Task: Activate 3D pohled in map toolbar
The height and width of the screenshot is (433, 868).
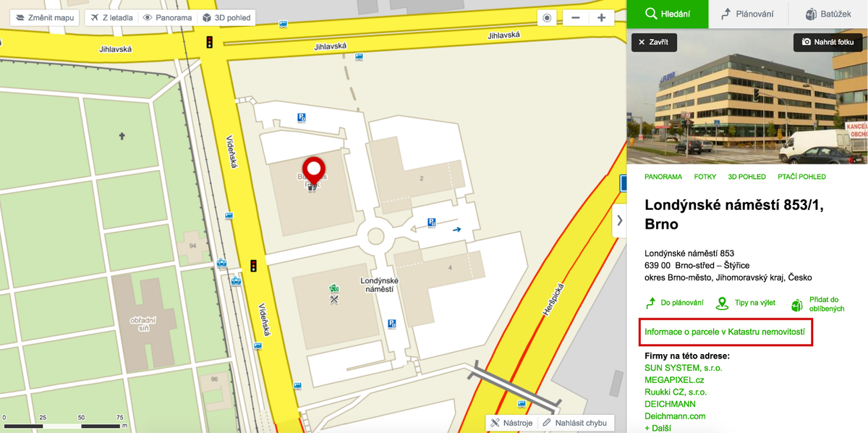Action: (x=226, y=18)
